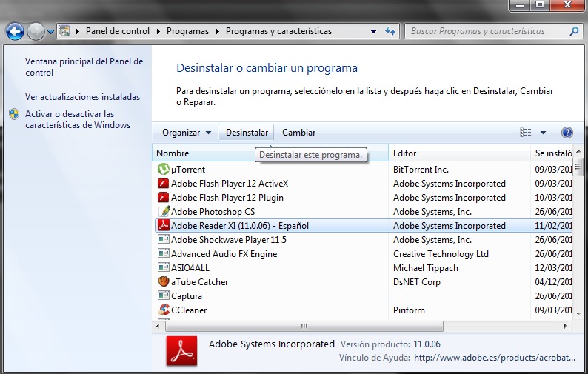
Task: Click BitTorrent Inc. editor cell
Action: pos(421,170)
